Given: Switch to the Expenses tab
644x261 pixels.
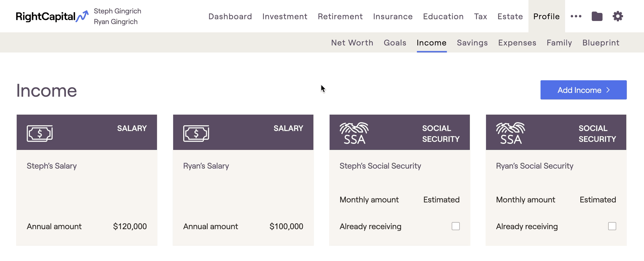Looking at the screenshot, I should pos(517,43).
